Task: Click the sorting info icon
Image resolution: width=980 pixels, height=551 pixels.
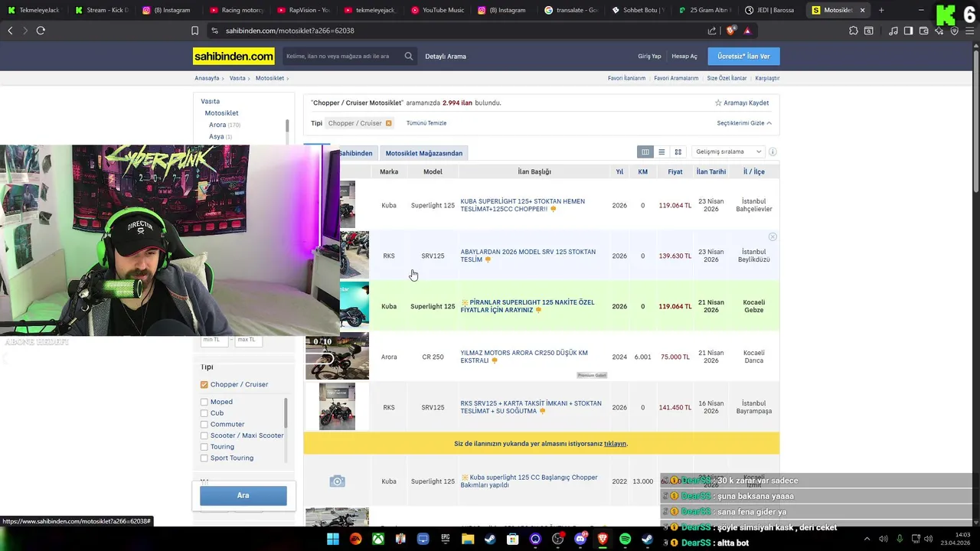Action: pos(773,152)
